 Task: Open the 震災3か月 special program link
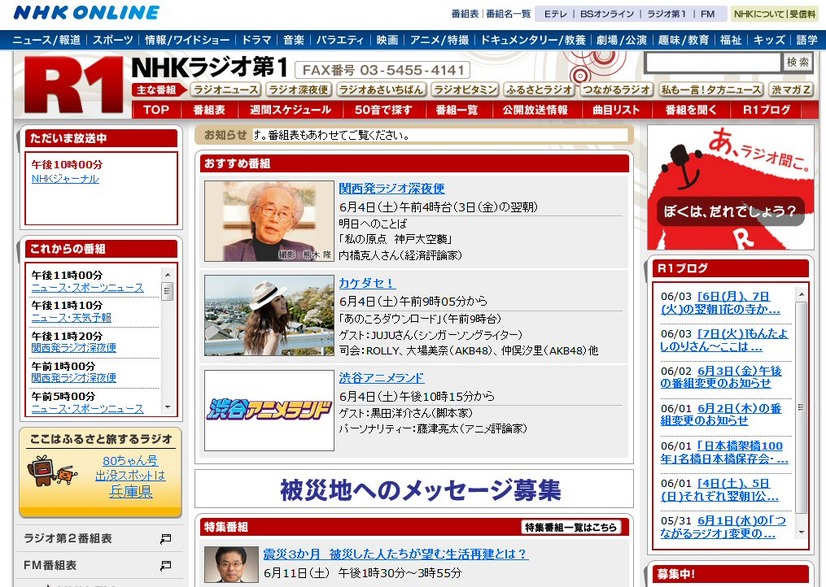point(396,554)
